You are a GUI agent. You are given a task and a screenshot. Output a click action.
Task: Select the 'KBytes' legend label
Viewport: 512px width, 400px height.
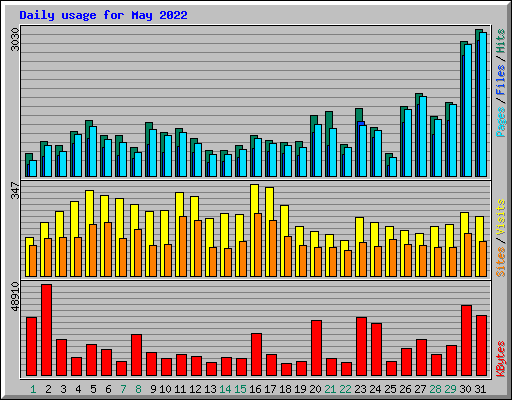[501, 359]
